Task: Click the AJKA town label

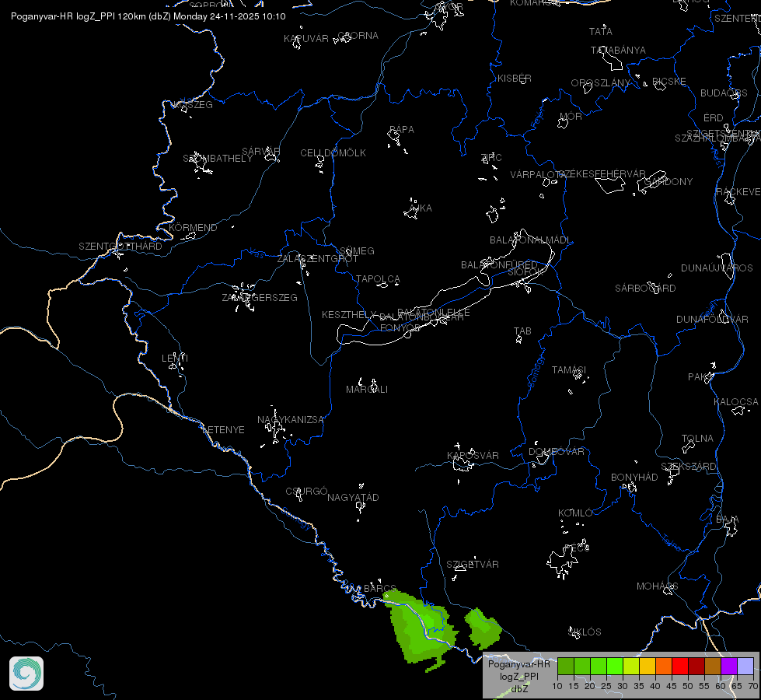Action: pyautogui.click(x=421, y=208)
